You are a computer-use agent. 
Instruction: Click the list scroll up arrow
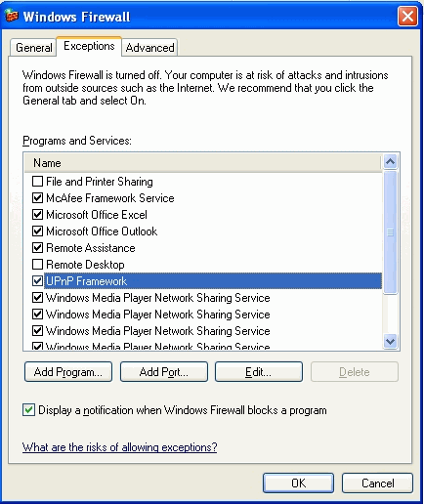click(x=390, y=161)
